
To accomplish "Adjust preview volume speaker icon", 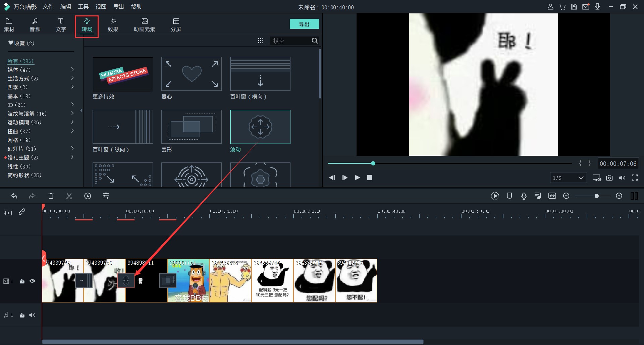I will (x=622, y=178).
